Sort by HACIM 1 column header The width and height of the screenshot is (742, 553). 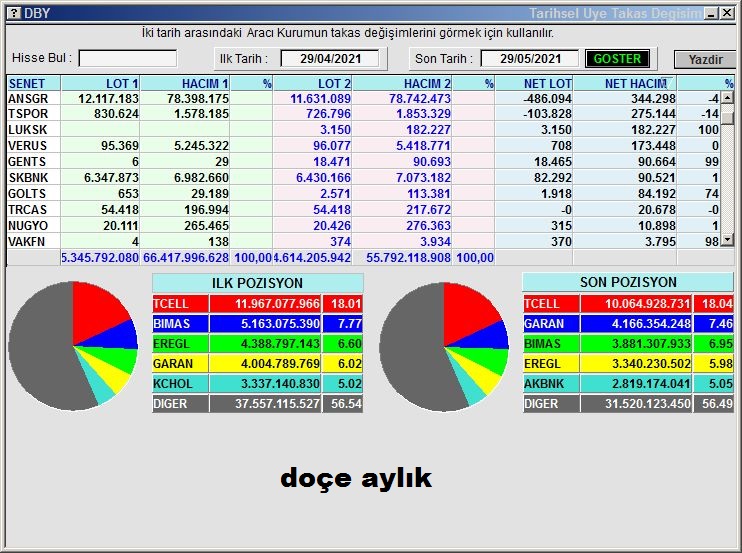click(185, 83)
